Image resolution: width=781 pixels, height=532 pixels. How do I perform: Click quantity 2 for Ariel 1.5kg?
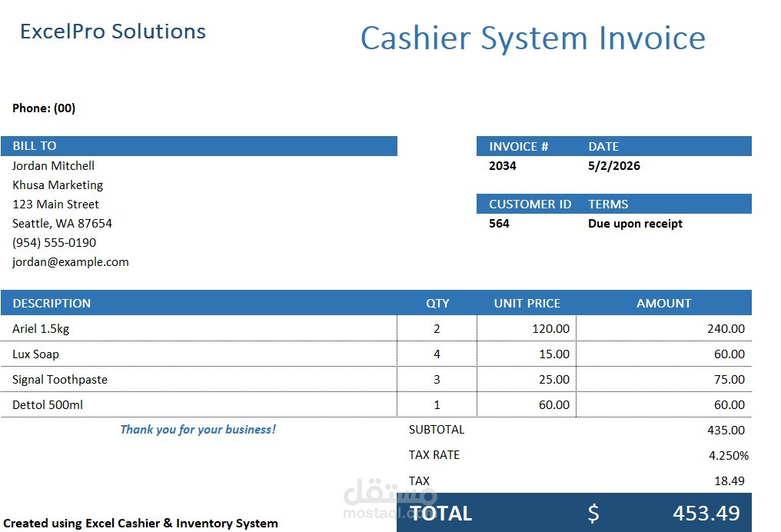coord(437,329)
